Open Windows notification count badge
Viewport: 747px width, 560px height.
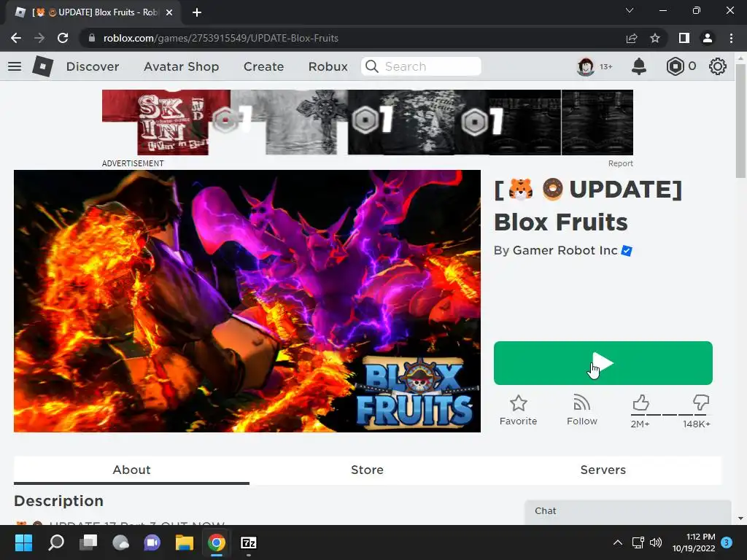tap(727, 542)
